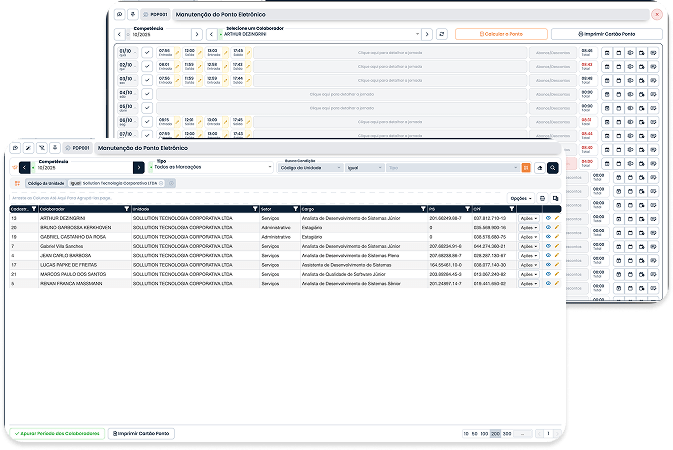Click Apurar Período dos Colaboradores button
The height and width of the screenshot is (450, 673).
57,433
